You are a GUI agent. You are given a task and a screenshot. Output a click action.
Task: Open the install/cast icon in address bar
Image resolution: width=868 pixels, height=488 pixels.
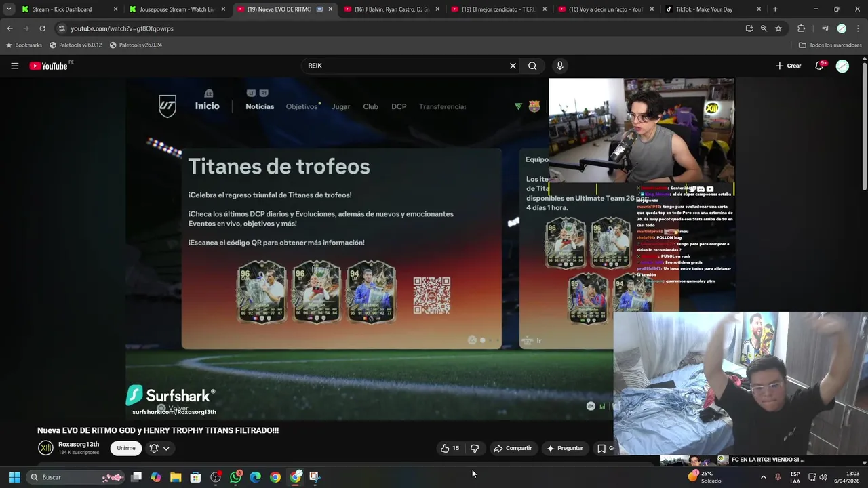749,28
